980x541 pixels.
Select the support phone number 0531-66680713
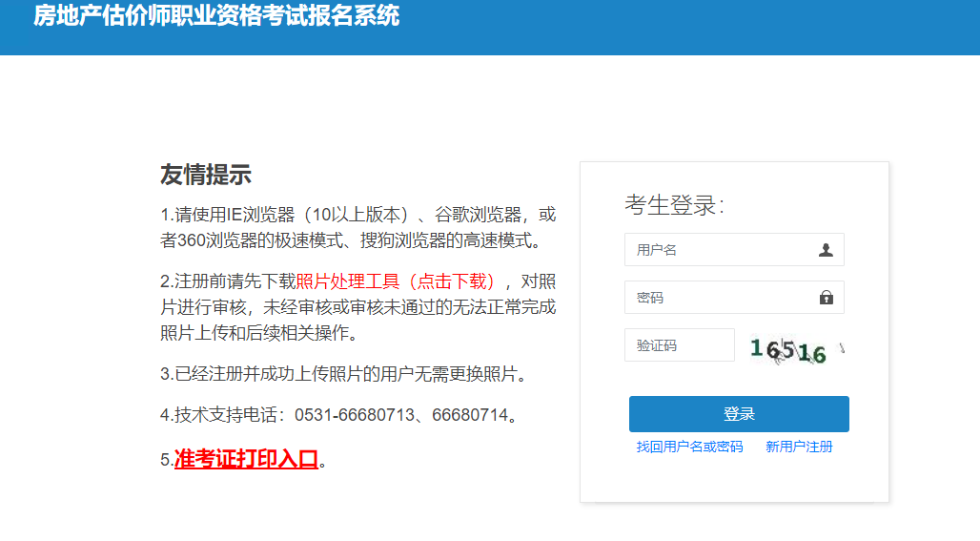click(354, 416)
